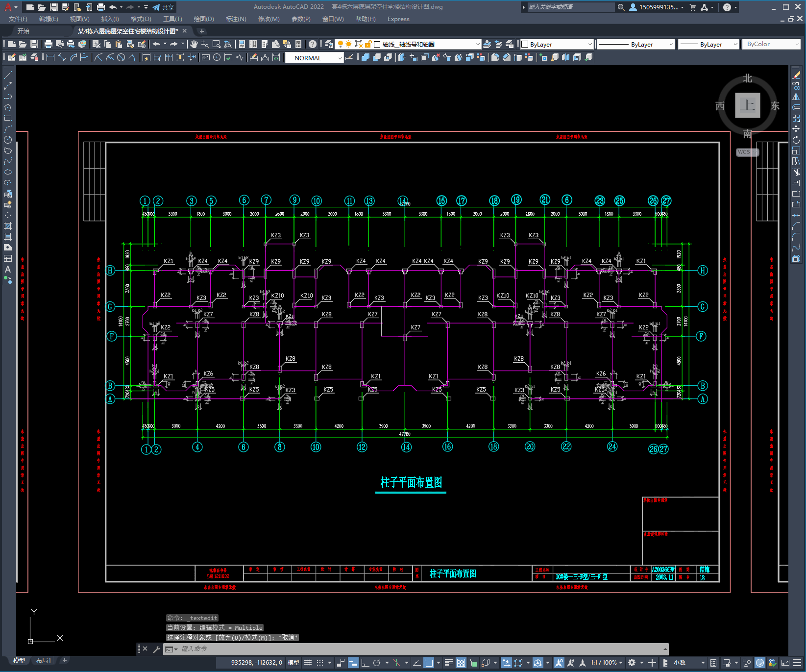Select the Circle tool in draw toolbar
Image resolution: width=806 pixels, height=672 pixels.
(8, 140)
